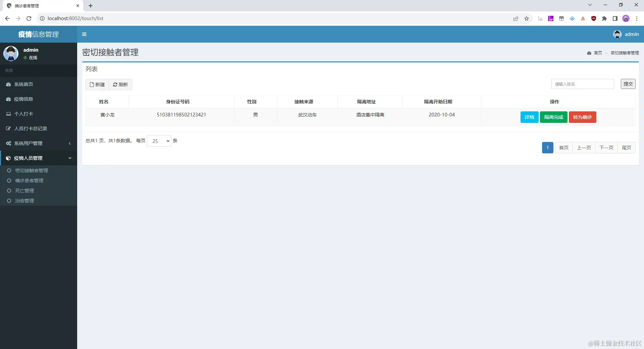Toggle the sidebar hamburger menu icon

click(x=84, y=34)
